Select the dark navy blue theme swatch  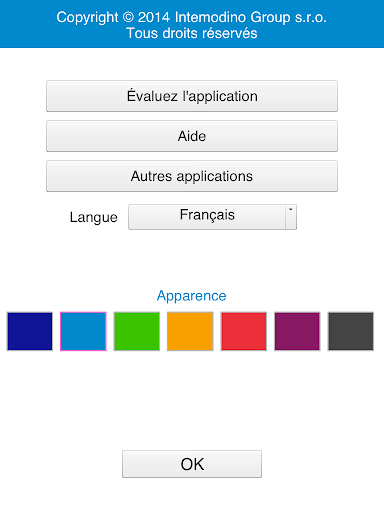click(30, 331)
